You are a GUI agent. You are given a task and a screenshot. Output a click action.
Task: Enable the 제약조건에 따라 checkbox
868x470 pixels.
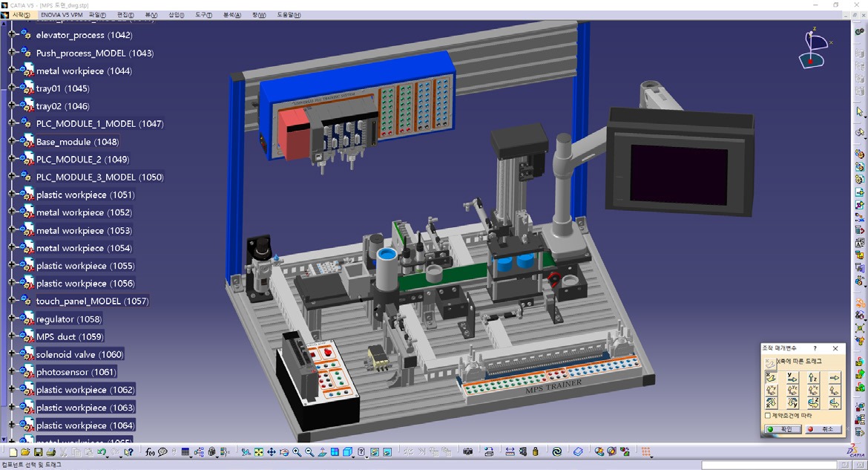pyautogui.click(x=768, y=416)
